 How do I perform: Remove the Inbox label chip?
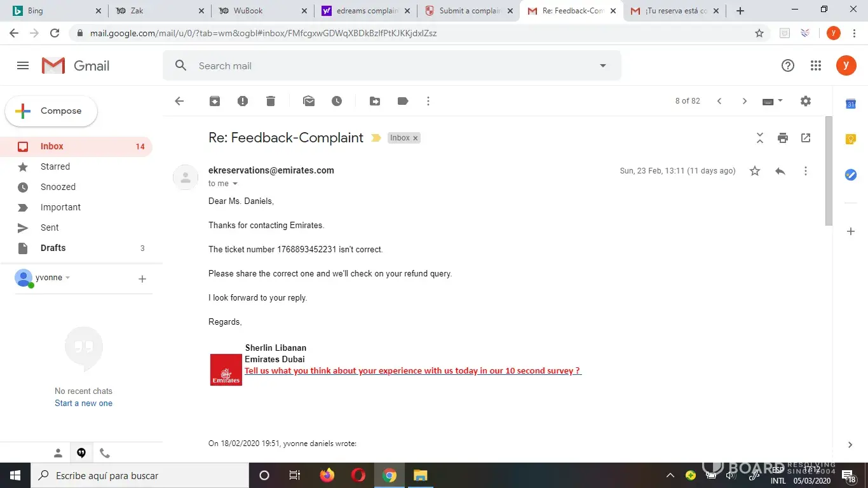point(416,138)
